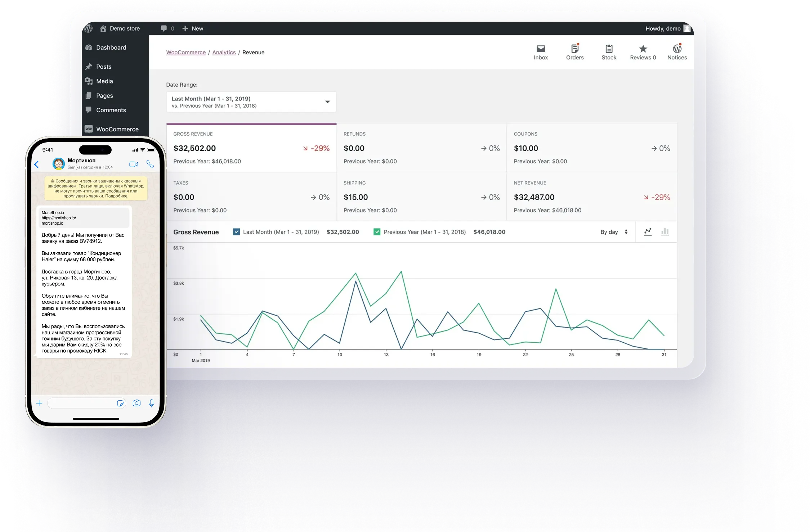
Task: Toggle the Previous Year legend checkbox
Action: coord(377,232)
